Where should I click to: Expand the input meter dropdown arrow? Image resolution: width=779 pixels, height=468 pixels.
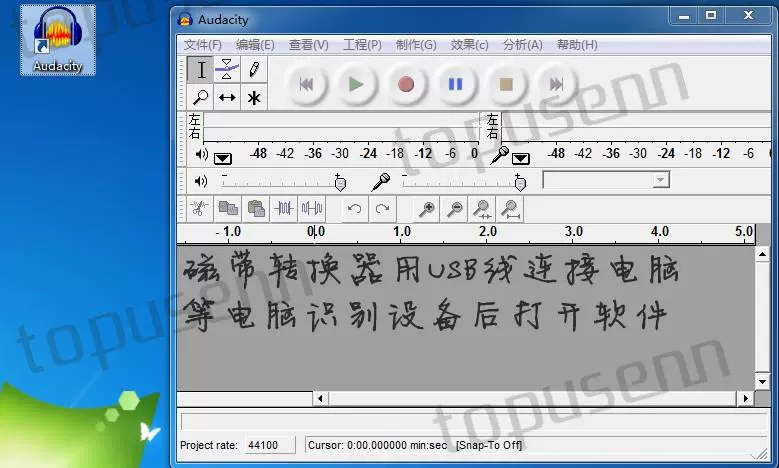[x=521, y=158]
